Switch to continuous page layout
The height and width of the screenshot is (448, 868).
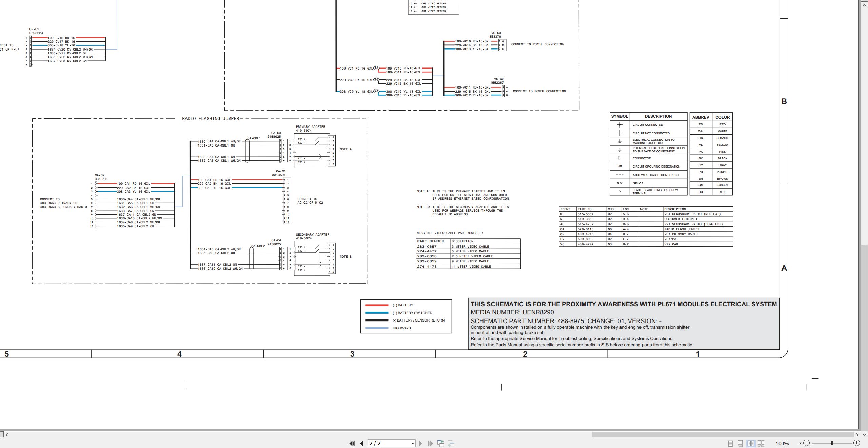pyautogui.click(x=741, y=443)
